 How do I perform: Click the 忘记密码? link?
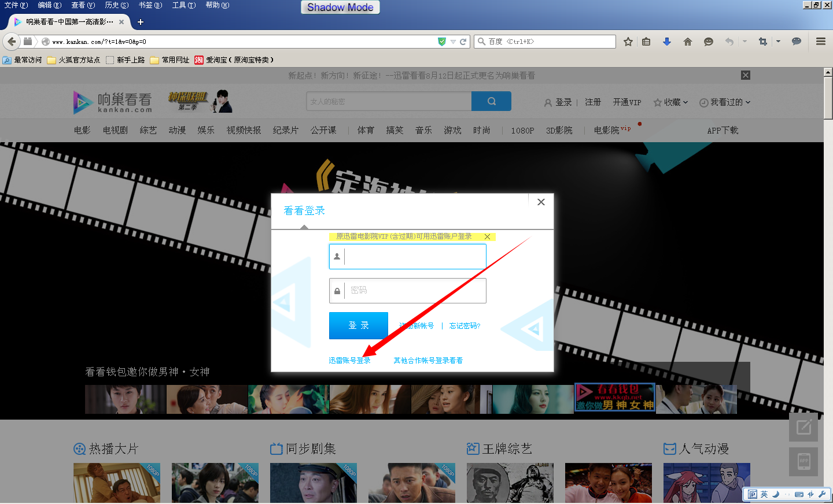(465, 326)
